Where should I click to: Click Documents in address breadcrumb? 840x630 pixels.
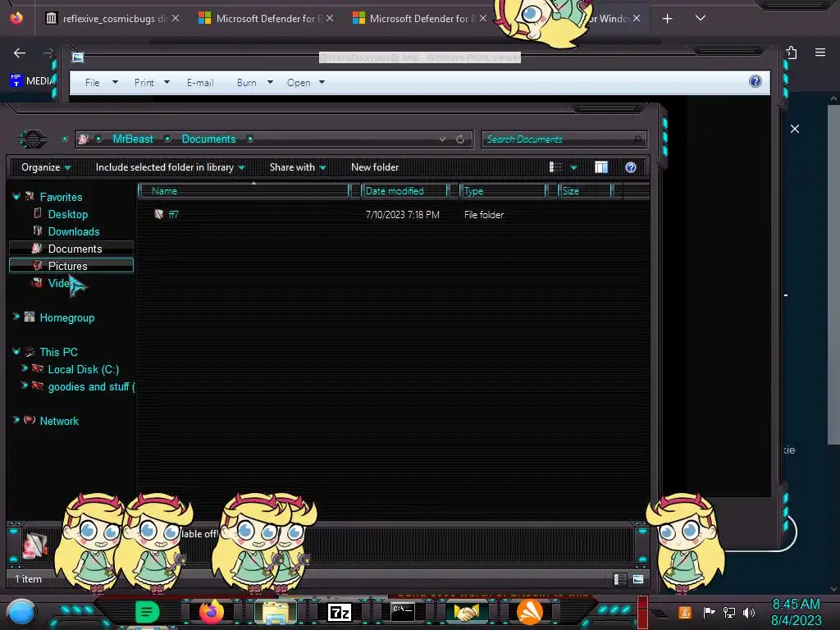click(209, 139)
